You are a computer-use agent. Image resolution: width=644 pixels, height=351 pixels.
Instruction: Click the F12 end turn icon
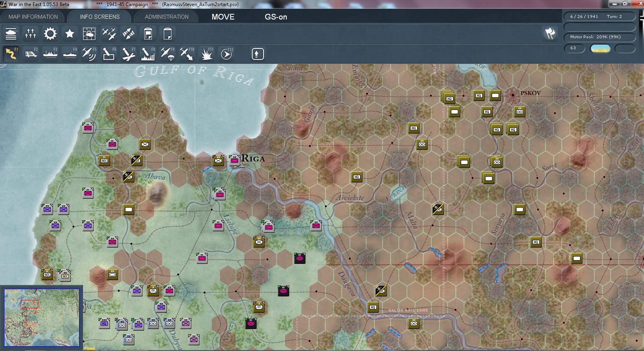point(226,54)
